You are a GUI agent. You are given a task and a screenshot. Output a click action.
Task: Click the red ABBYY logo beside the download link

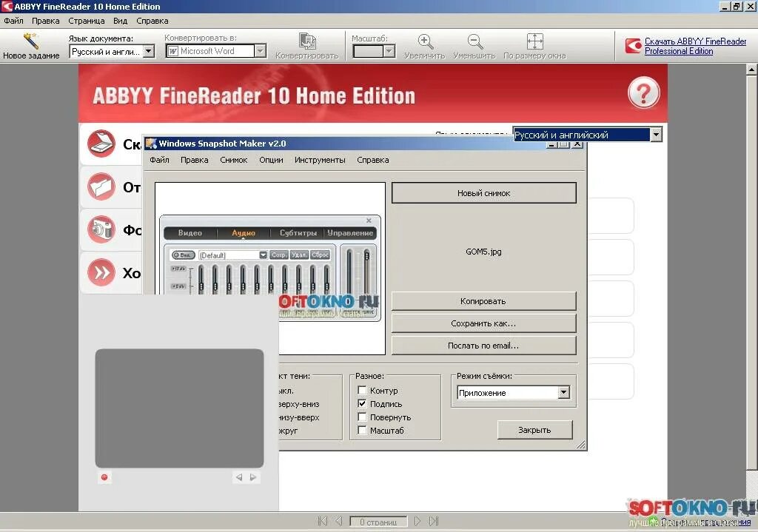coord(634,46)
